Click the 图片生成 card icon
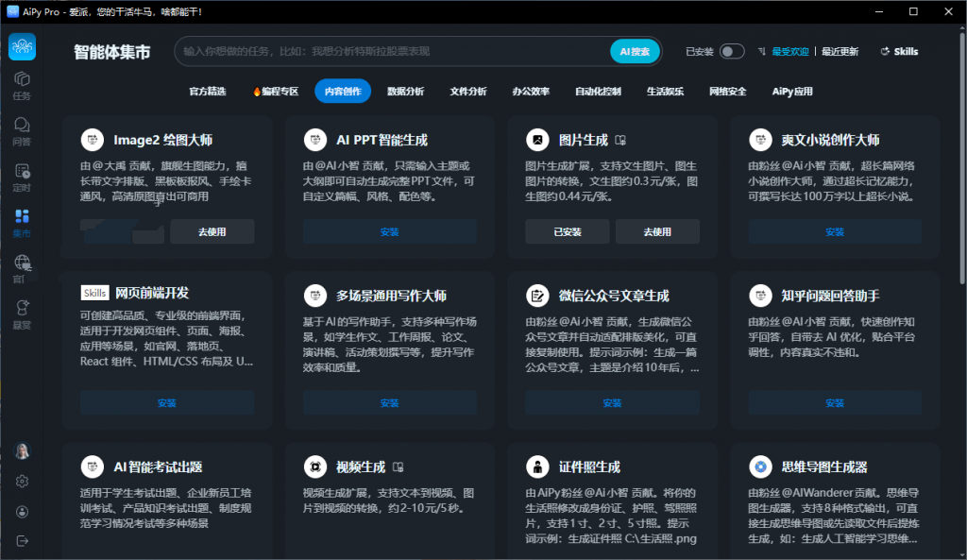Image resolution: width=967 pixels, height=560 pixels. point(537,140)
